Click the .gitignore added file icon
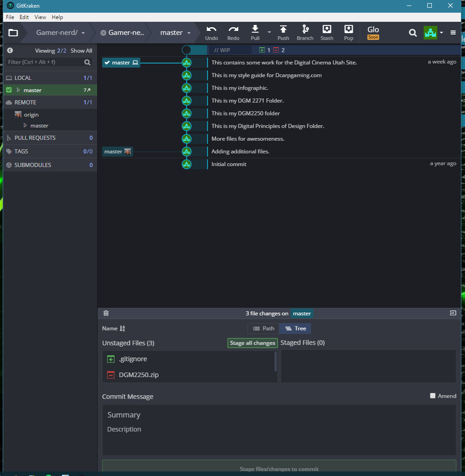465x476 pixels. point(111,359)
